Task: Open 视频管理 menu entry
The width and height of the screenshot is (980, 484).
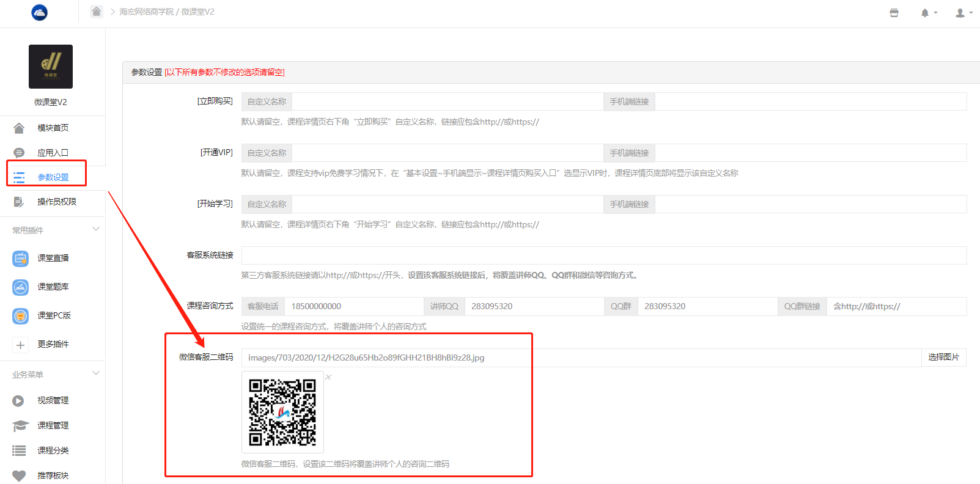Action: click(x=53, y=400)
